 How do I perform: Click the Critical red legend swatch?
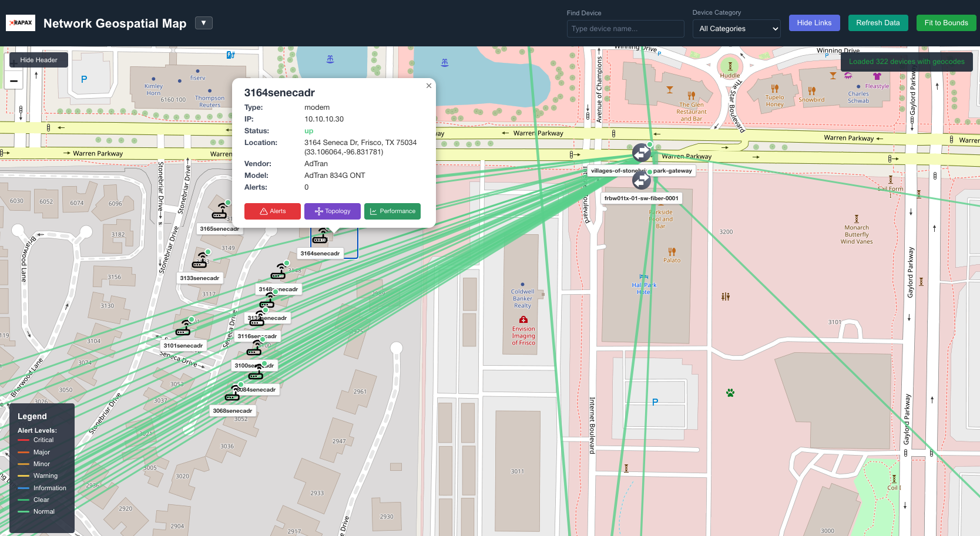click(x=24, y=440)
